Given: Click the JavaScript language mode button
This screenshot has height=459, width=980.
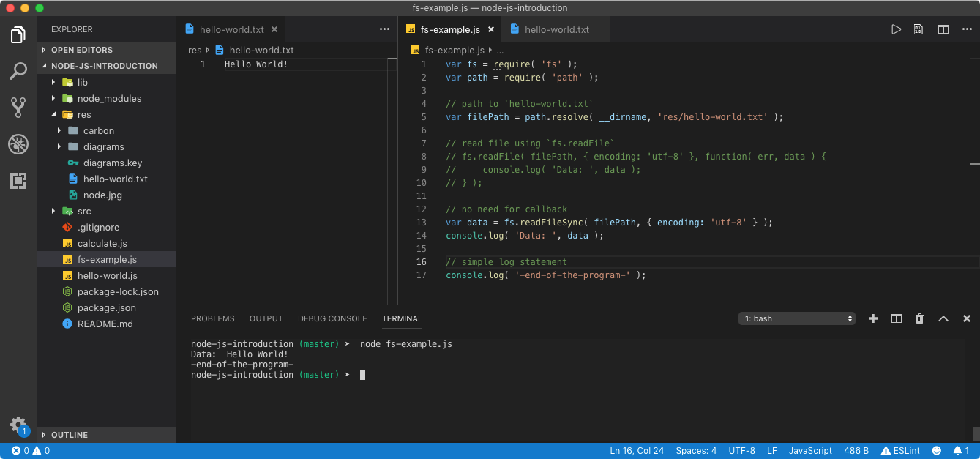Looking at the screenshot, I should pyautogui.click(x=810, y=451).
